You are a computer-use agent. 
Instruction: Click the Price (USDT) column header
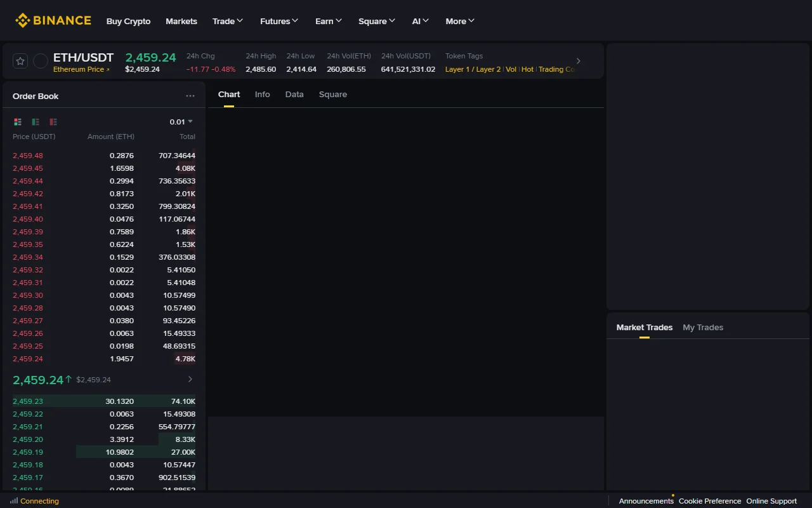(x=34, y=137)
